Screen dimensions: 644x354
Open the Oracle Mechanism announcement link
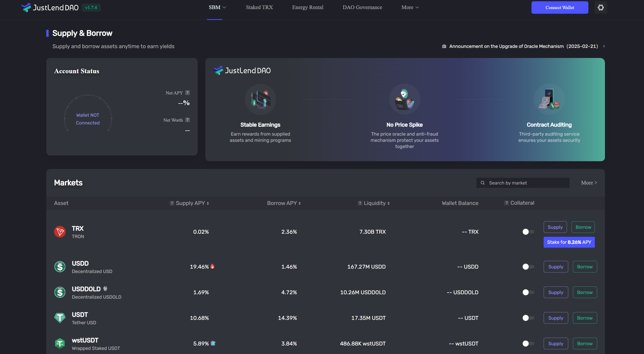click(x=523, y=46)
